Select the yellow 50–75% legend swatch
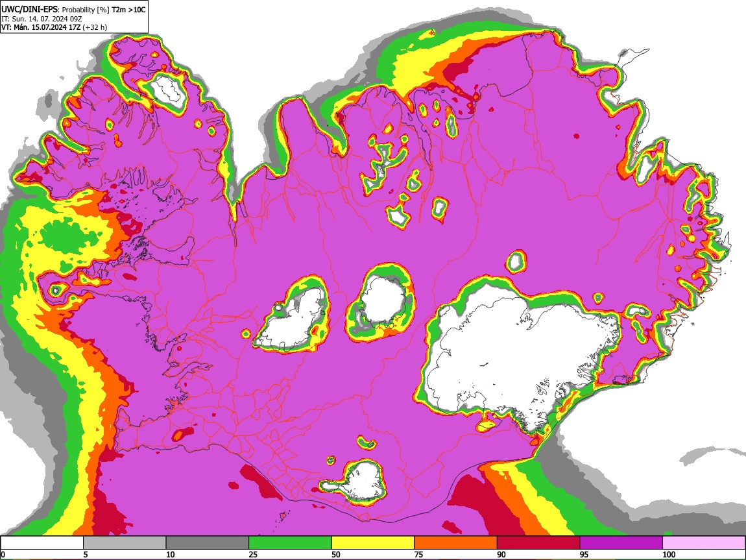This screenshot has width=746, height=560. coord(373,542)
